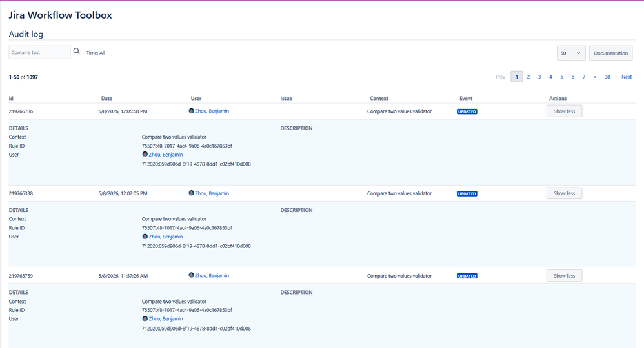Collapse row 219766786 with Show less

[x=564, y=111]
